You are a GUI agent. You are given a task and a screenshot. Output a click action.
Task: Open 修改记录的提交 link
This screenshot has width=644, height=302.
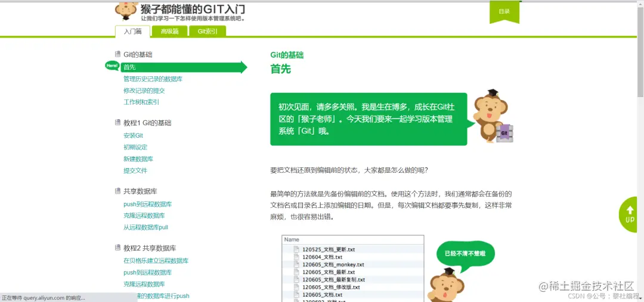(144, 91)
